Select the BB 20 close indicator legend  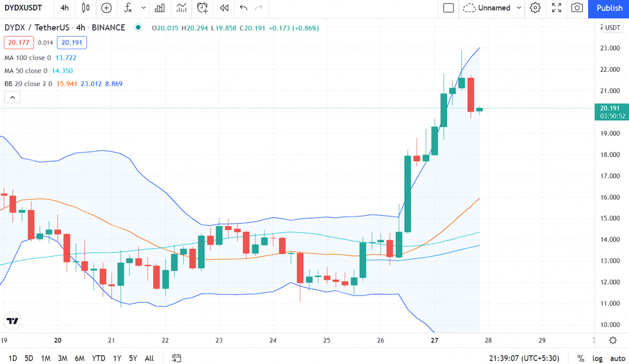pyautogui.click(x=28, y=84)
